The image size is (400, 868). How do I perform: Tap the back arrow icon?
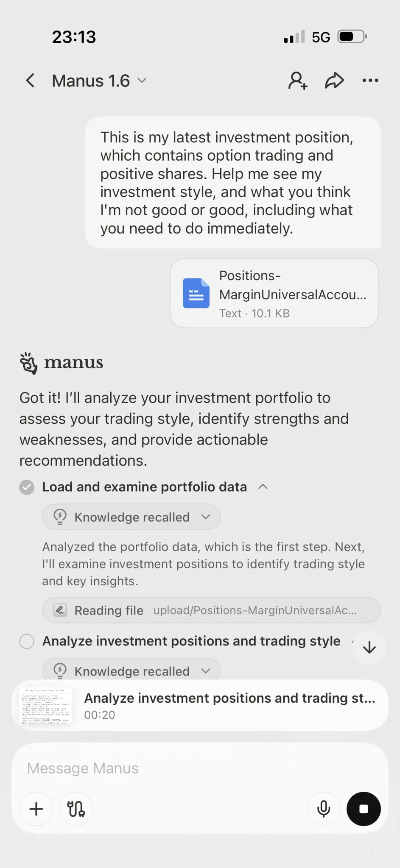30,81
